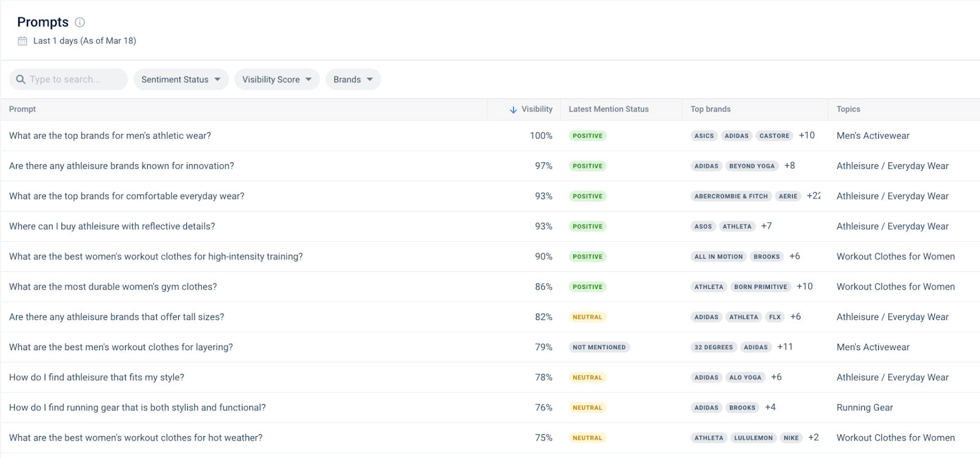The image size is (980, 458).
Task: Click the ALL IN MOTION brand tag
Action: click(718, 257)
